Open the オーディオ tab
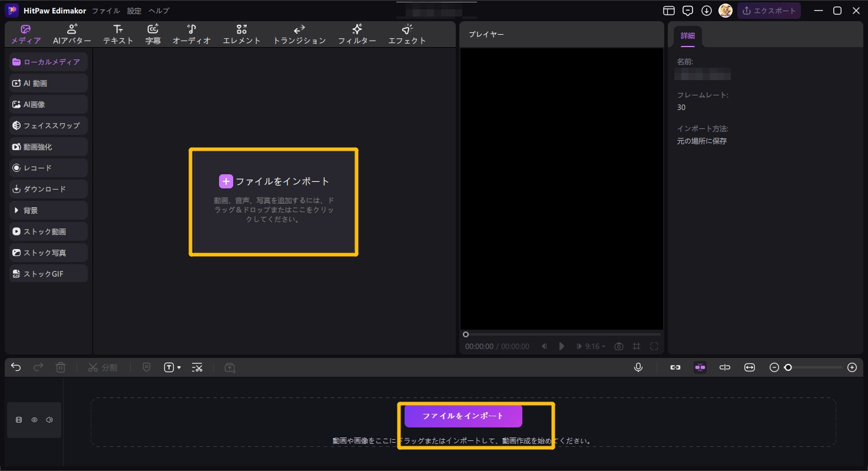This screenshot has height=471, width=868. click(x=191, y=35)
